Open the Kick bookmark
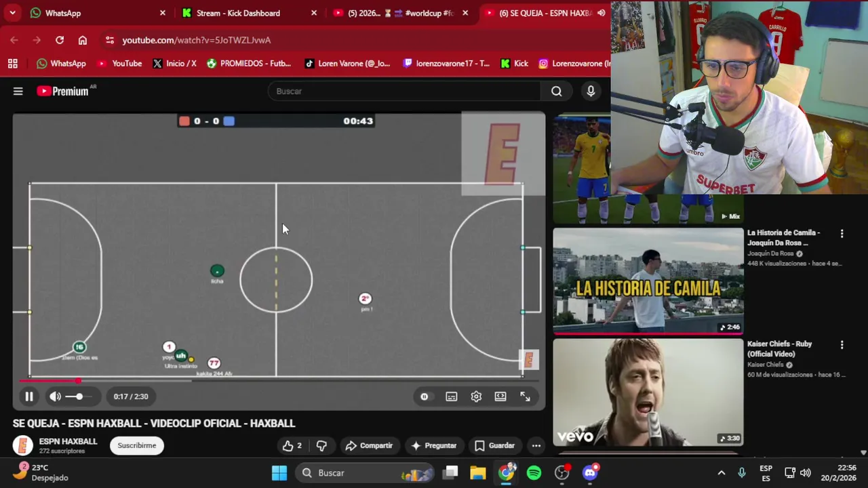This screenshot has width=868, height=488. (514, 63)
